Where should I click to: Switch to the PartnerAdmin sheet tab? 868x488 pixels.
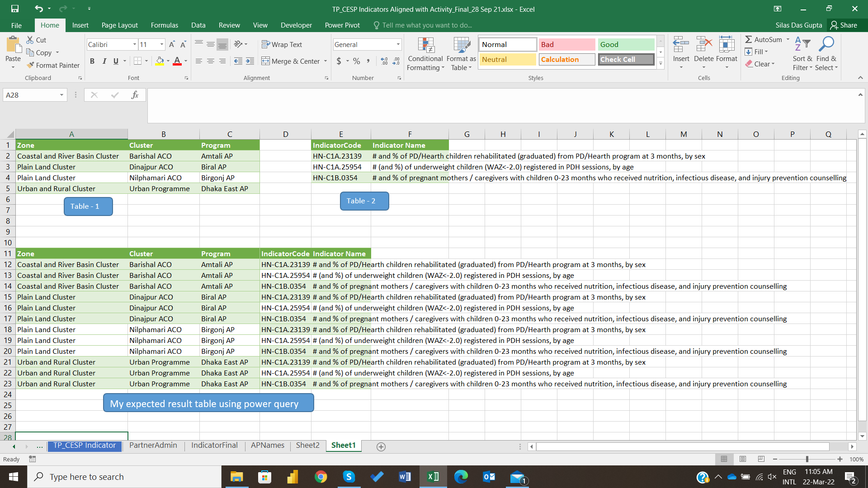[x=153, y=446]
